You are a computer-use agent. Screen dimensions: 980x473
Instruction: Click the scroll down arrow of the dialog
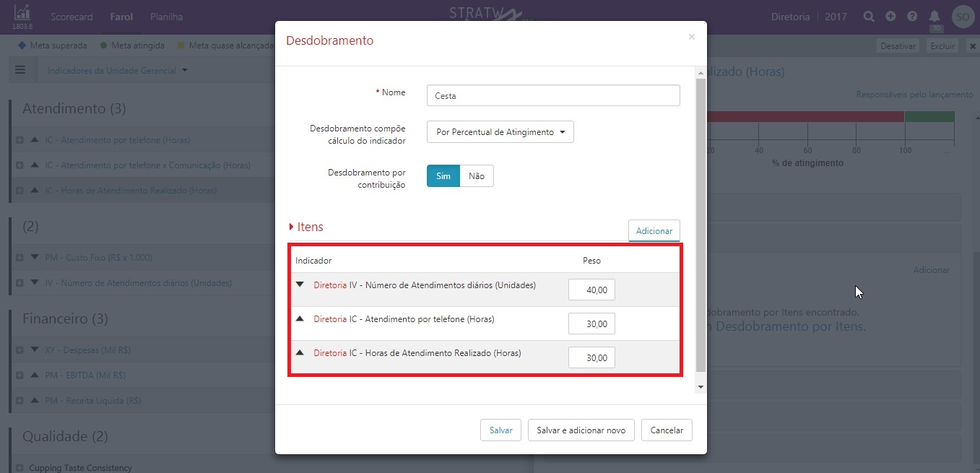click(x=700, y=388)
